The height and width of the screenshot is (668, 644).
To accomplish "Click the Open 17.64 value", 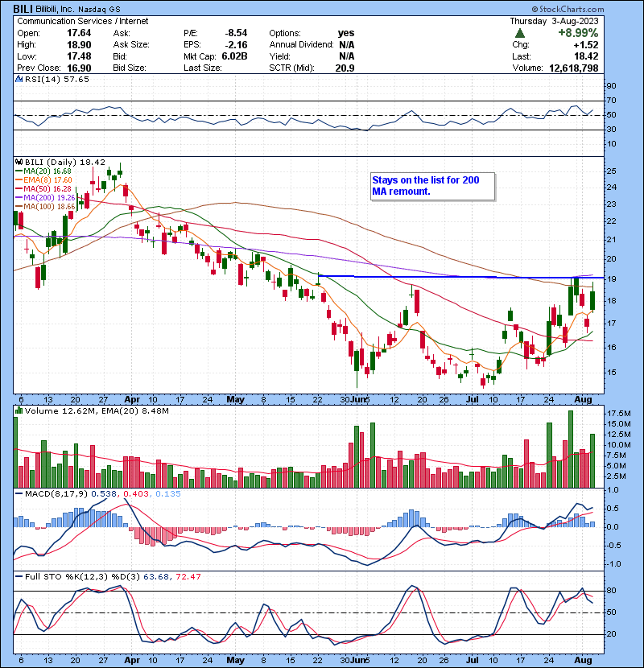I will [79, 33].
